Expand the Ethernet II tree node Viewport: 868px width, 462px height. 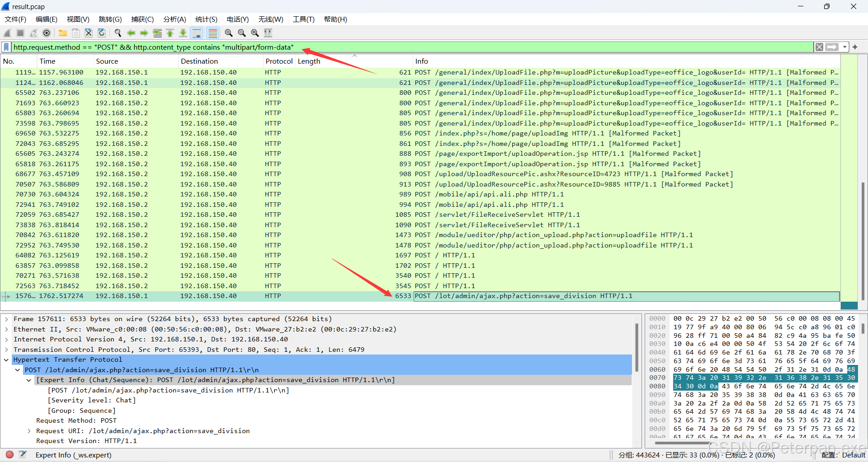[x=6, y=329]
